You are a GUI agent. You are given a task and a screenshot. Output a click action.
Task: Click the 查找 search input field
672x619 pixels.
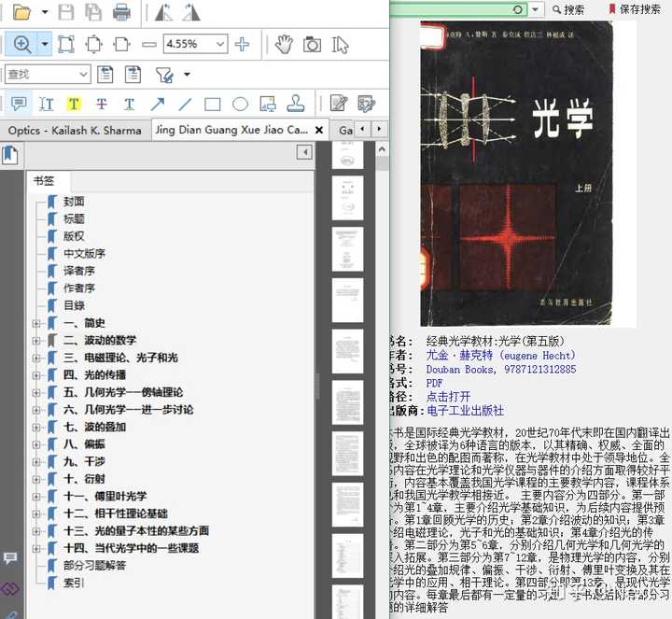point(42,75)
